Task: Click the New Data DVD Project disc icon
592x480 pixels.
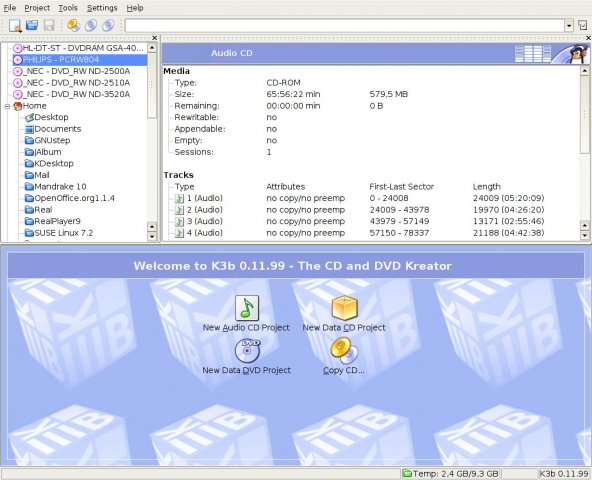Action: pos(247,350)
